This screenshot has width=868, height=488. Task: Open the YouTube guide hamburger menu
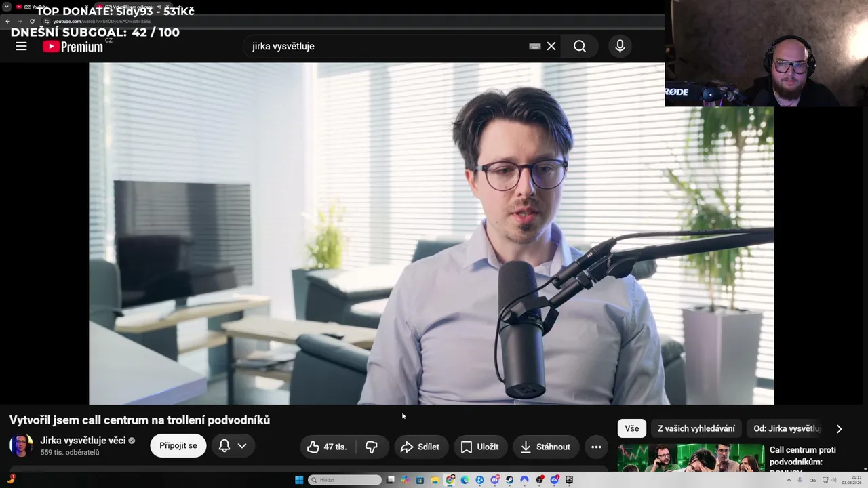tap(21, 46)
